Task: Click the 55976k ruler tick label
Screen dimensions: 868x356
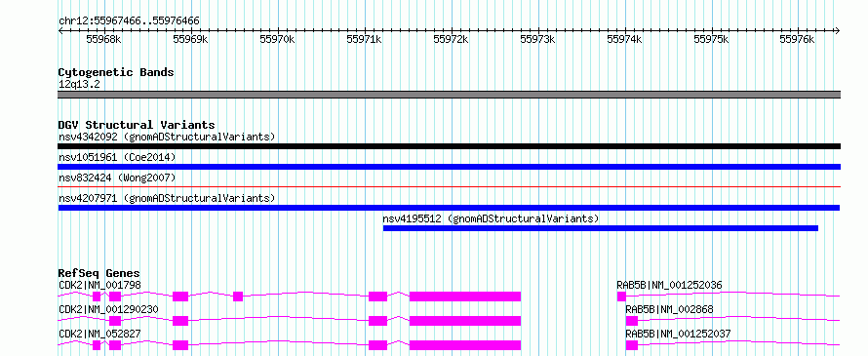Action: [x=797, y=39]
